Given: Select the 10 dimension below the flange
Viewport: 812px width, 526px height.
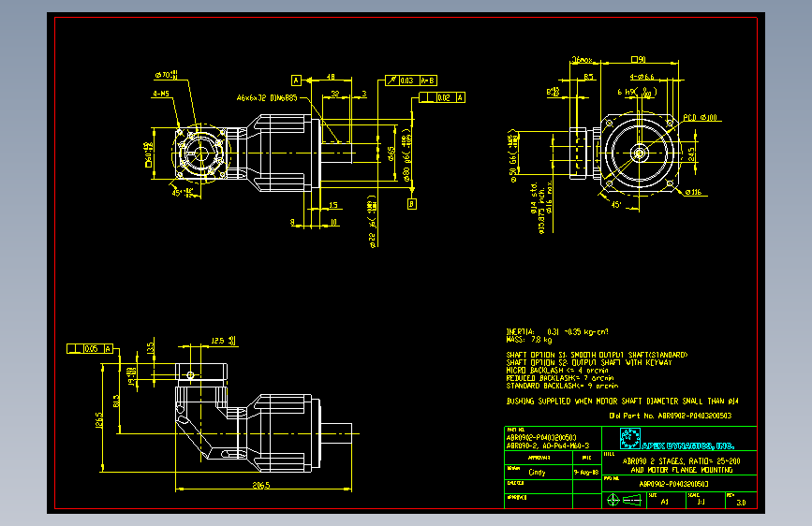Looking at the screenshot, I should point(333,222).
